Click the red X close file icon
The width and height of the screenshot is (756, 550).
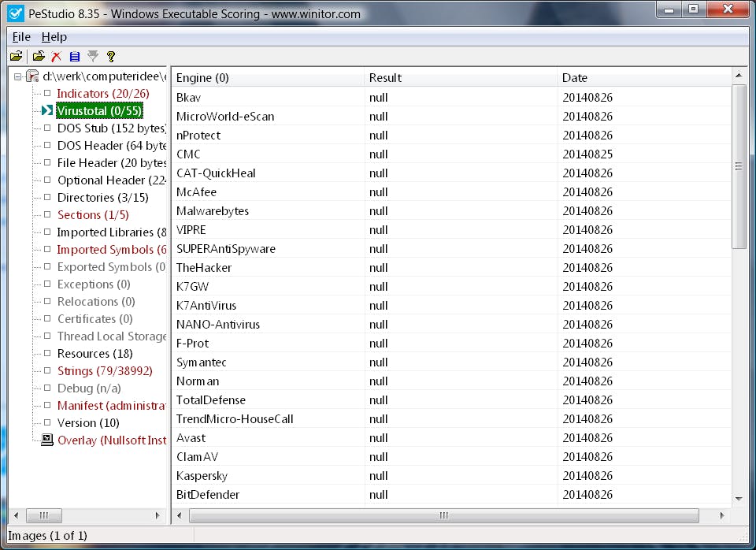click(x=57, y=57)
